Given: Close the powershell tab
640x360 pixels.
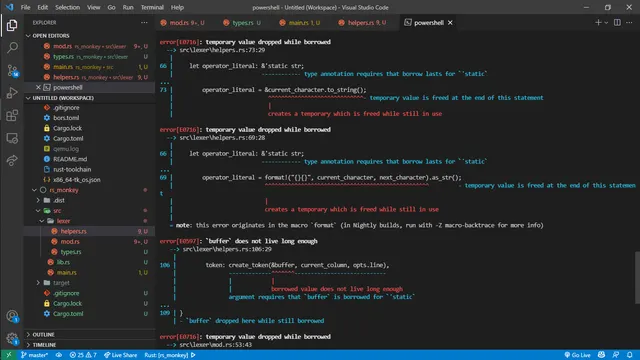Looking at the screenshot, I should pos(450,23).
